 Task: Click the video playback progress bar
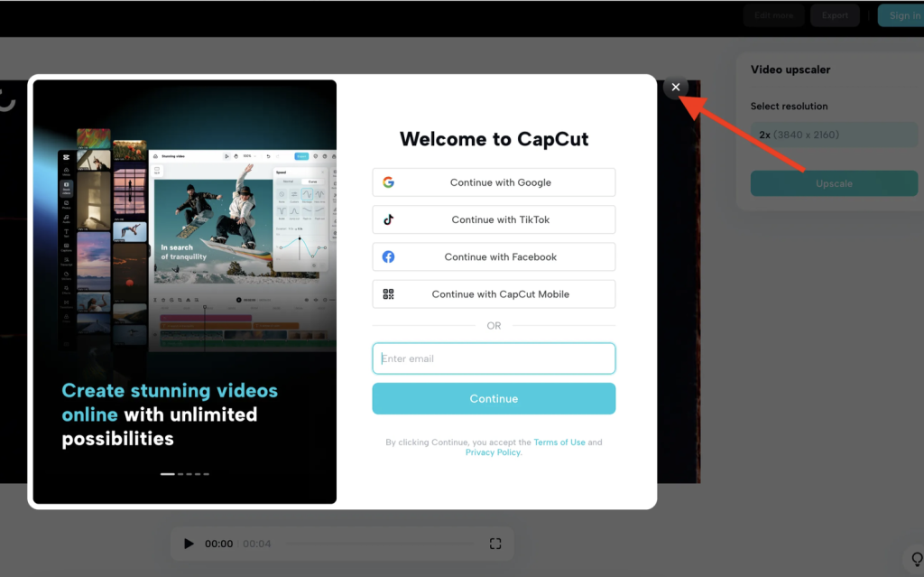click(x=379, y=544)
